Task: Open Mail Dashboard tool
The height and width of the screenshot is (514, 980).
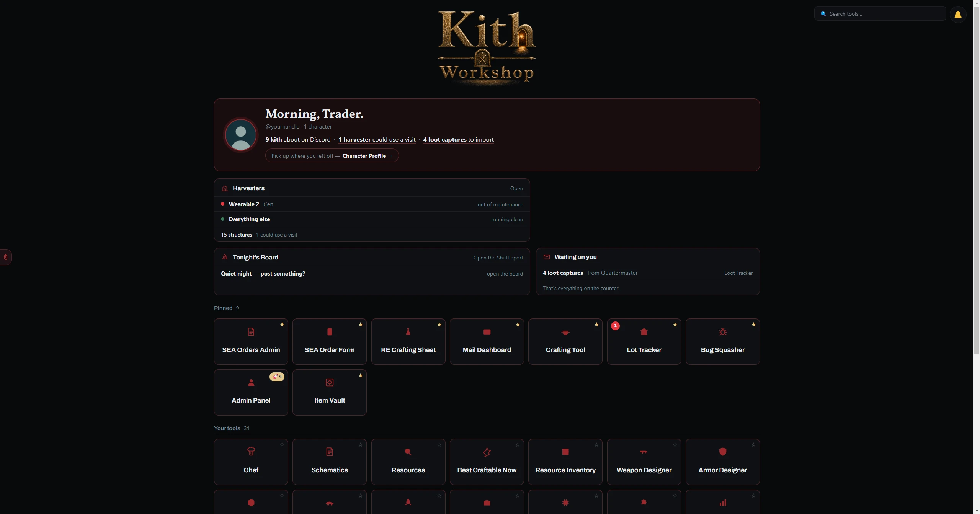Action: pyautogui.click(x=487, y=341)
